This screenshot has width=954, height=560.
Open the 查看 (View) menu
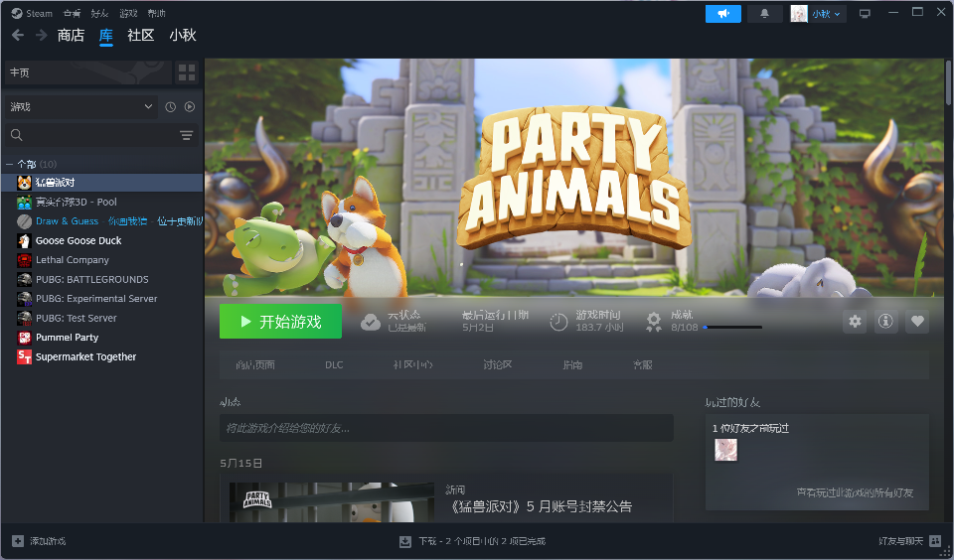[x=72, y=13]
